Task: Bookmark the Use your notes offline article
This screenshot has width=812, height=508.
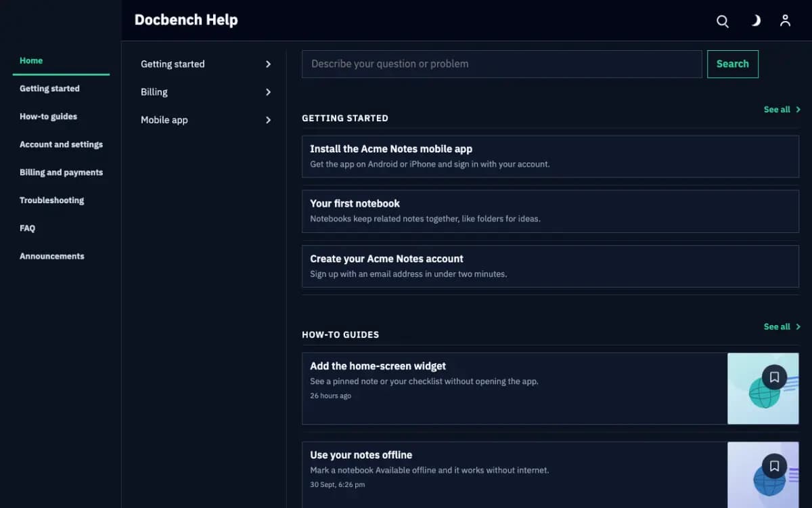Action: coord(774,466)
